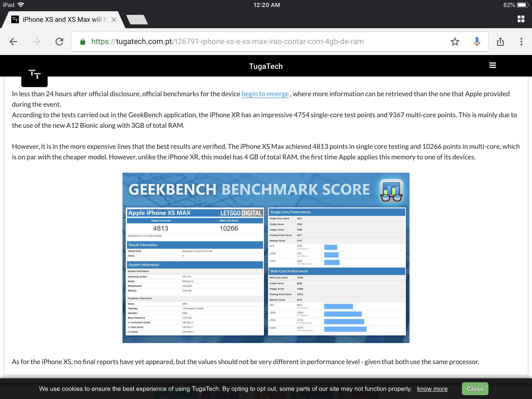Tap the secure lock icon in the address bar
The image size is (532, 399).
pyautogui.click(x=83, y=42)
